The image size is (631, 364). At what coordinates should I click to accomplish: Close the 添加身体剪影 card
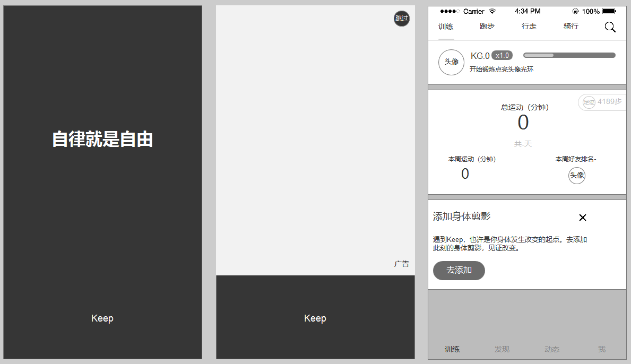coord(582,218)
